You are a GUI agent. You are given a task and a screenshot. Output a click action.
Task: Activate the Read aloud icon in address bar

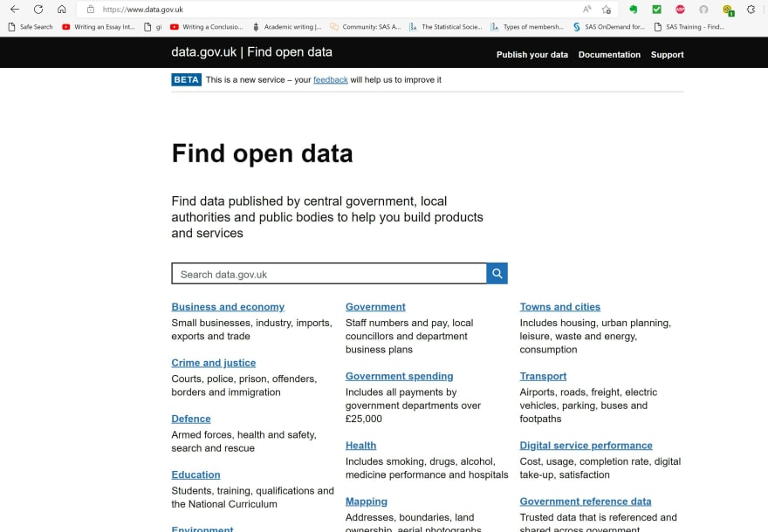[x=586, y=10]
